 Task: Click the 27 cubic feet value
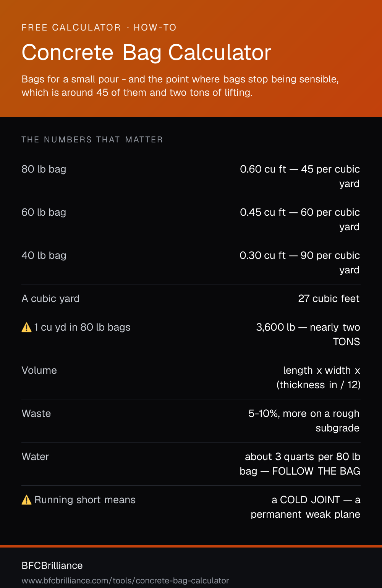(x=329, y=299)
